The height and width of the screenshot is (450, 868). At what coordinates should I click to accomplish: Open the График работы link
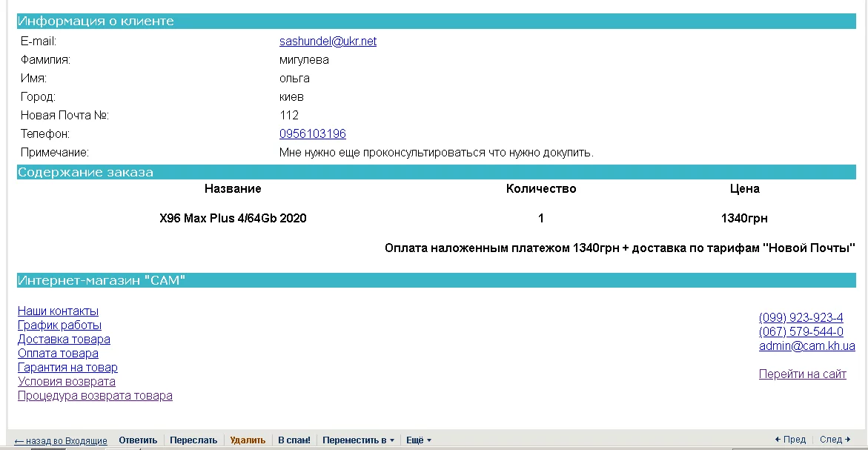click(x=60, y=325)
